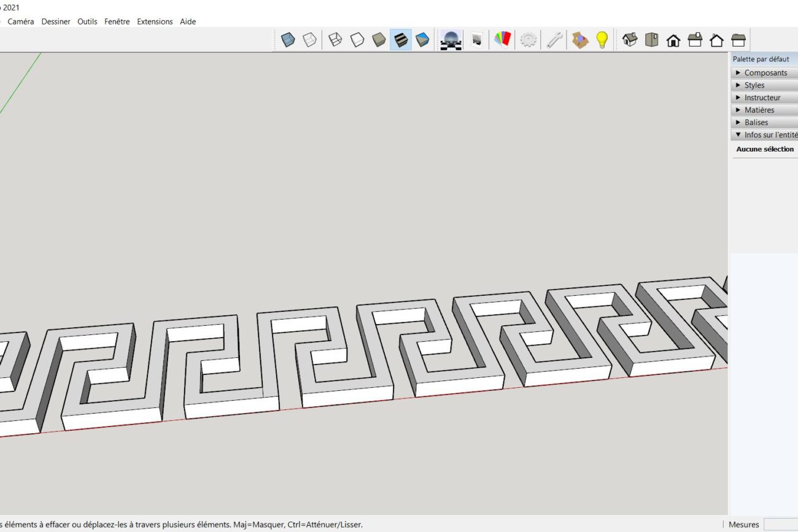Switch to Front view house icon
The width and height of the screenshot is (798, 532).
[x=673, y=40]
